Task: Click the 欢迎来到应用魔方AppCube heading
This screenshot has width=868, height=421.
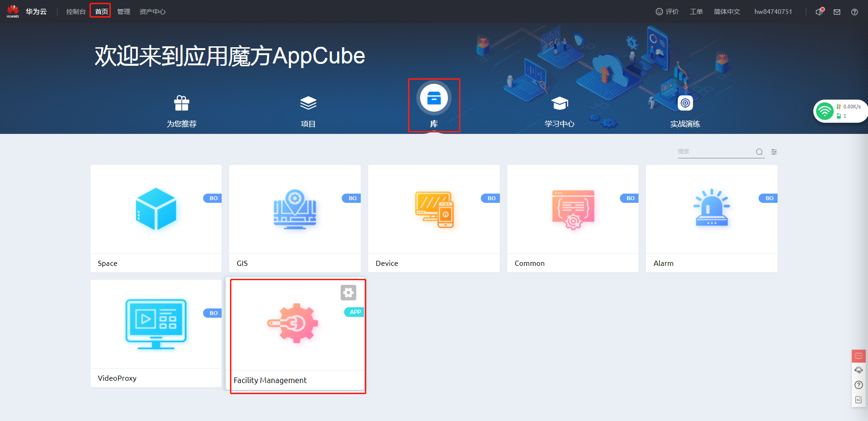Action: click(x=230, y=56)
